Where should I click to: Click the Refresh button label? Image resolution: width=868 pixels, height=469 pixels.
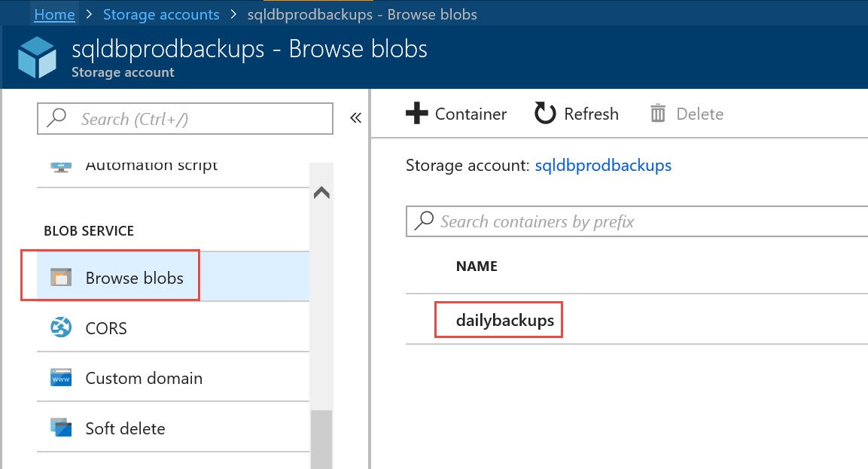[591, 114]
